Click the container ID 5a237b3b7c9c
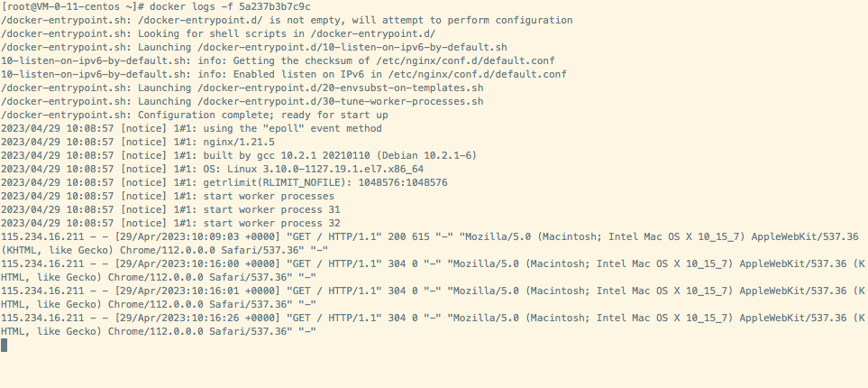This screenshot has width=868, height=388. tap(275, 6)
